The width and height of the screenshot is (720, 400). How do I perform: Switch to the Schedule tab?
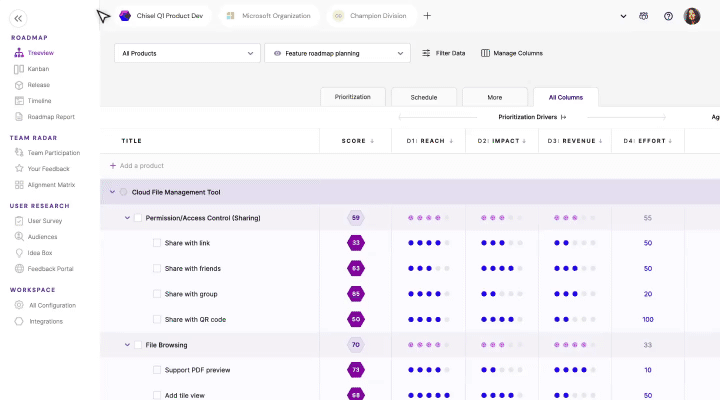423,97
